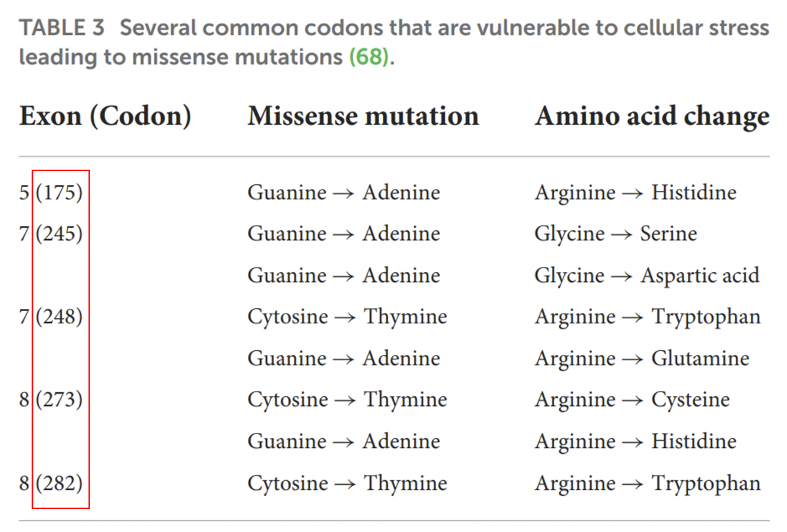The height and width of the screenshot is (532, 787).
Task: Click the "Arginine → Glutamine" cell
Action: 641,359
